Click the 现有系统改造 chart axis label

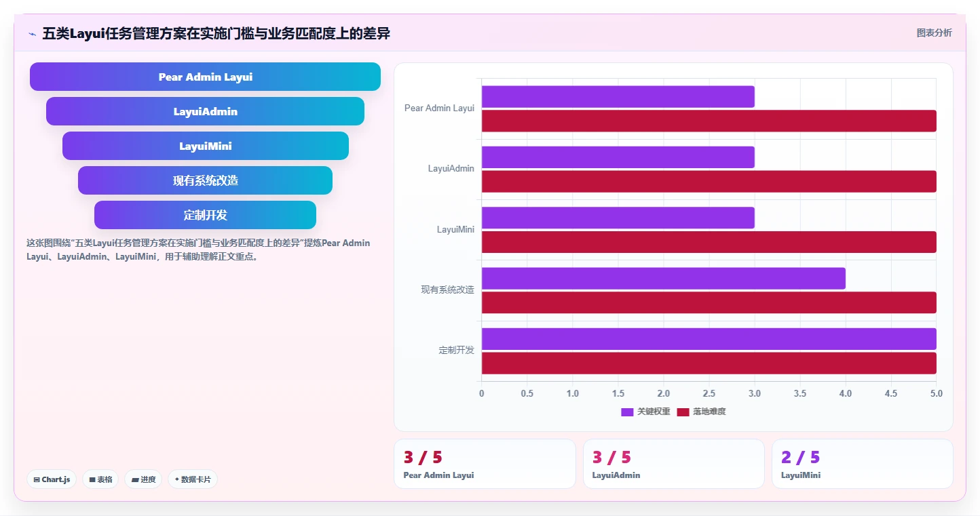click(x=447, y=290)
